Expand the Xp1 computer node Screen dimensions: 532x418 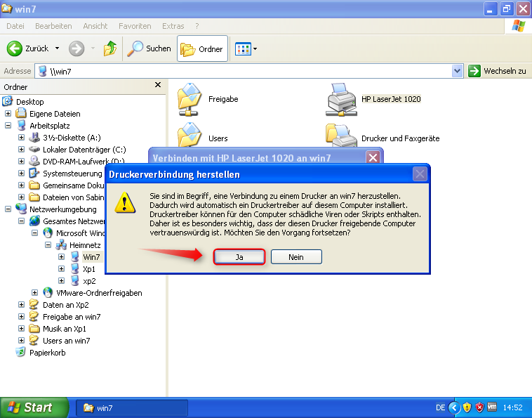pyautogui.click(x=61, y=268)
